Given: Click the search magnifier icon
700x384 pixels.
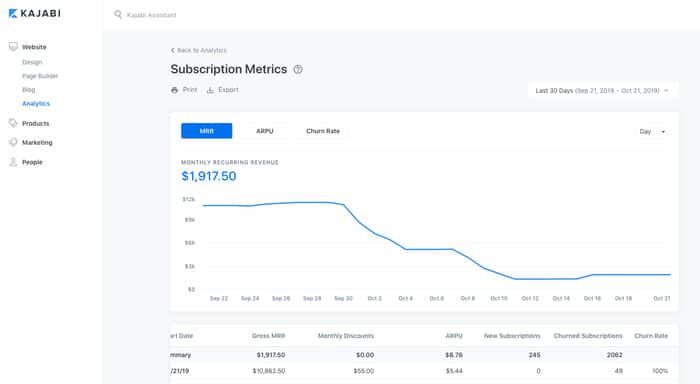Looking at the screenshot, I should pyautogui.click(x=118, y=15).
